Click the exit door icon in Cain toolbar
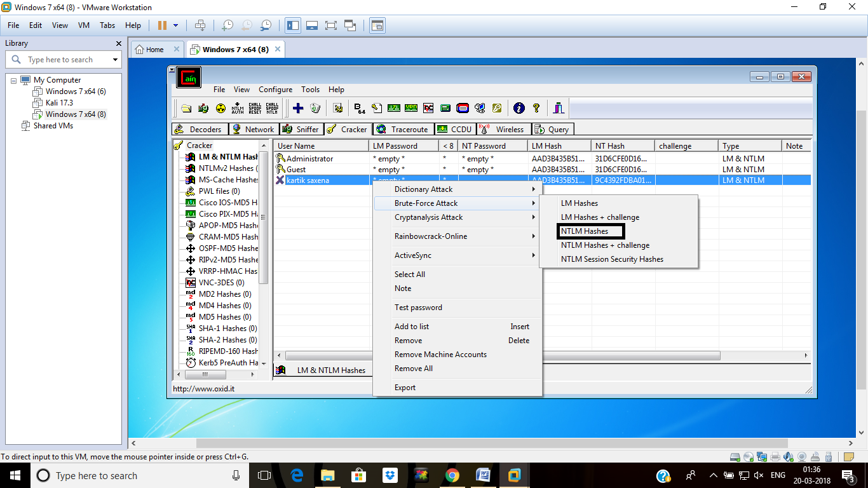The width and height of the screenshot is (868, 488). pyautogui.click(x=559, y=108)
